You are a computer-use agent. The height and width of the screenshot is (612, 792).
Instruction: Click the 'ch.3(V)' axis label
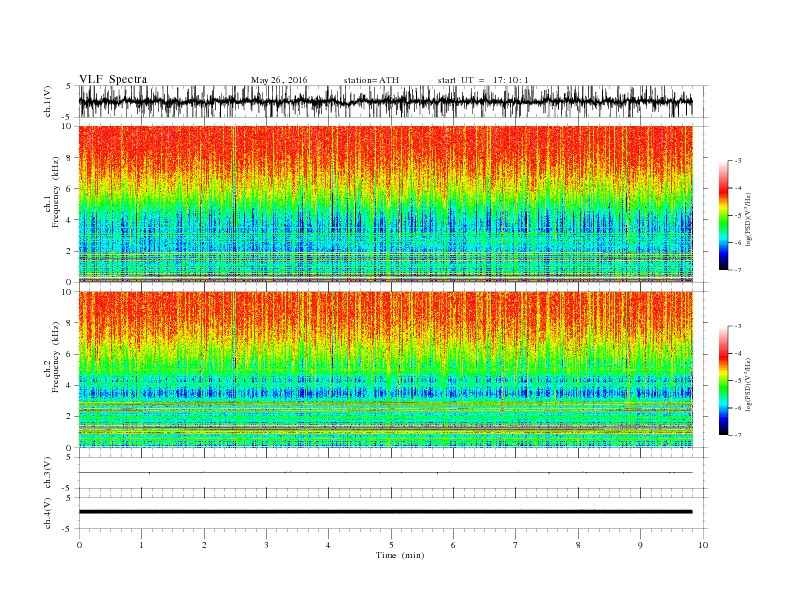[x=48, y=473]
